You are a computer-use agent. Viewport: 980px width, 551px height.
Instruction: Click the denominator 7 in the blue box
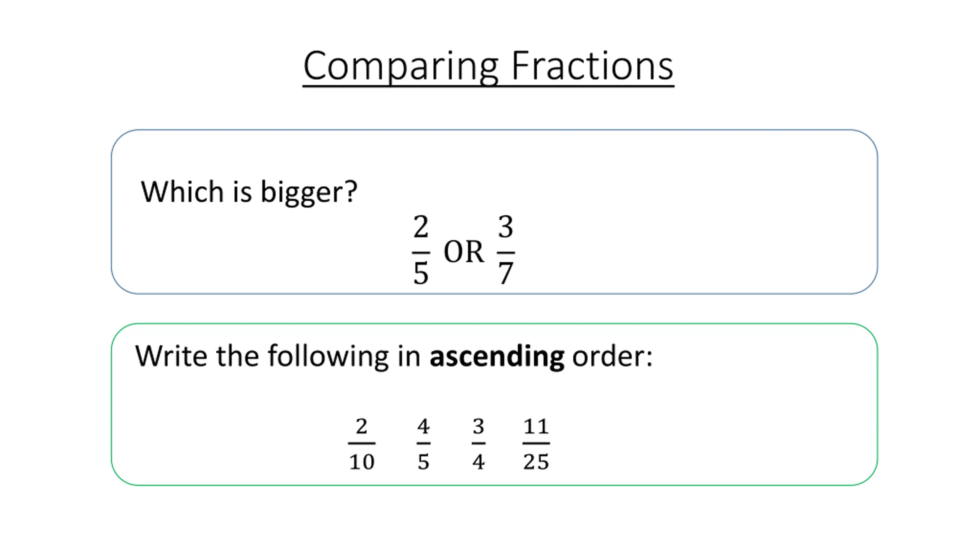505,273
